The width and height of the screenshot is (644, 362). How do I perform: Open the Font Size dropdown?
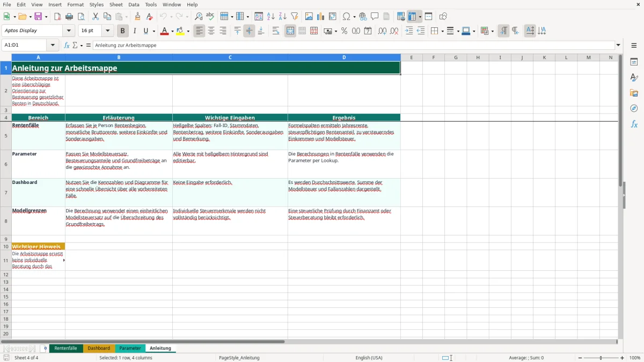[108, 31]
